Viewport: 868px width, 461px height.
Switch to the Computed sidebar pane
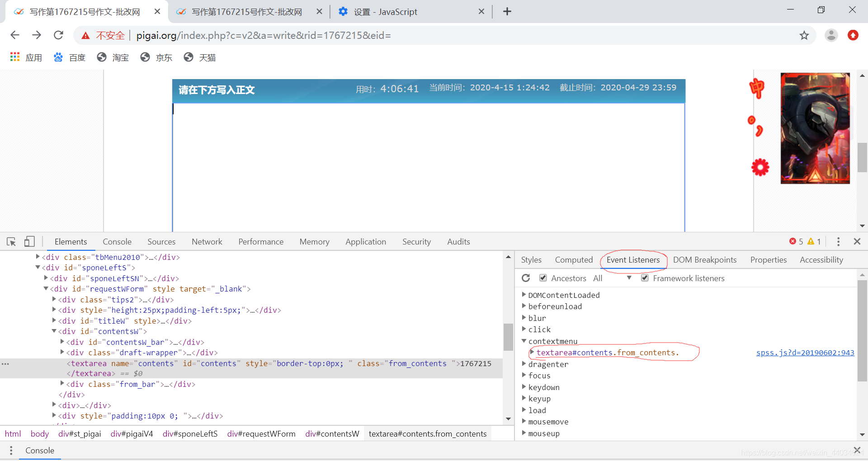(574, 260)
